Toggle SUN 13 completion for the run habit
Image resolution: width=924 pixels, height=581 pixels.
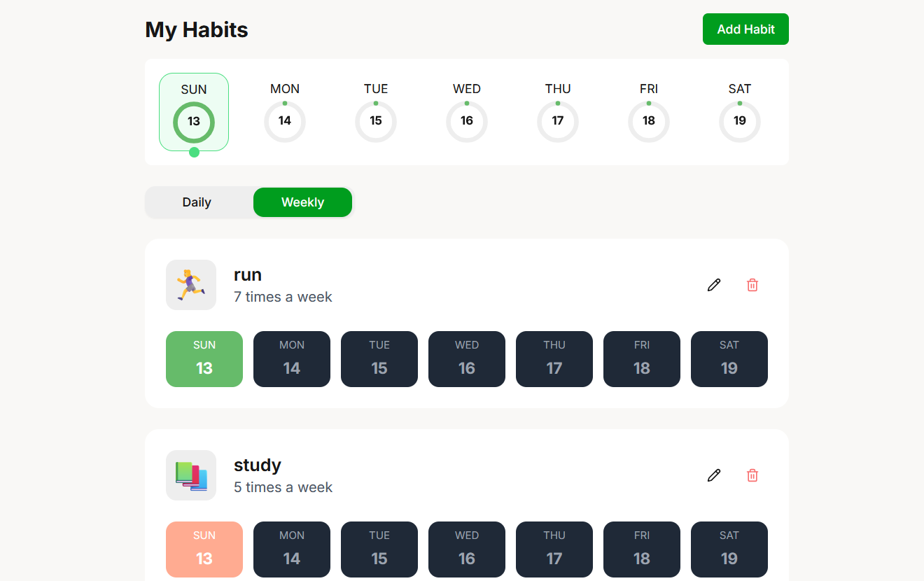pos(204,359)
